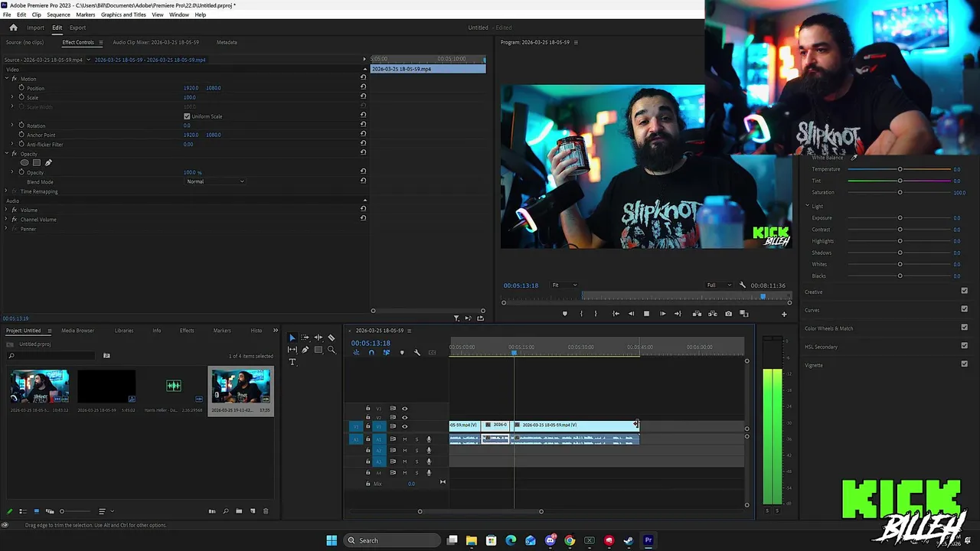Switch Project panel to icon view
Image resolution: width=980 pixels, height=551 pixels.
[x=36, y=511]
